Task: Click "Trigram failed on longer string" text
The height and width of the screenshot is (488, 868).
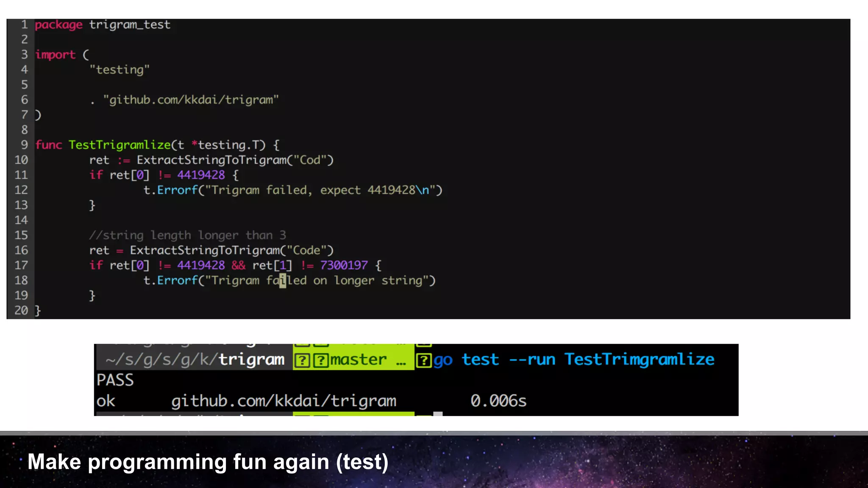Action: 317,280
